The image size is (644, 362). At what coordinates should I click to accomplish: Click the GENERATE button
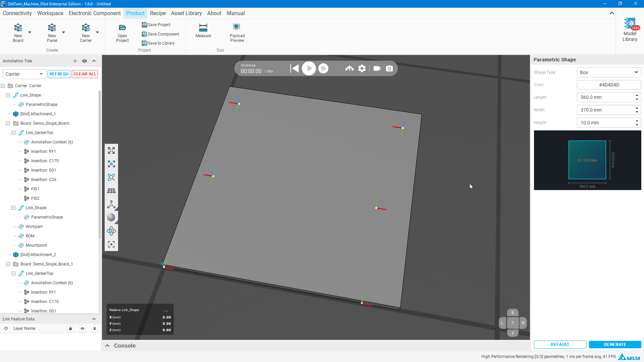(x=615, y=345)
